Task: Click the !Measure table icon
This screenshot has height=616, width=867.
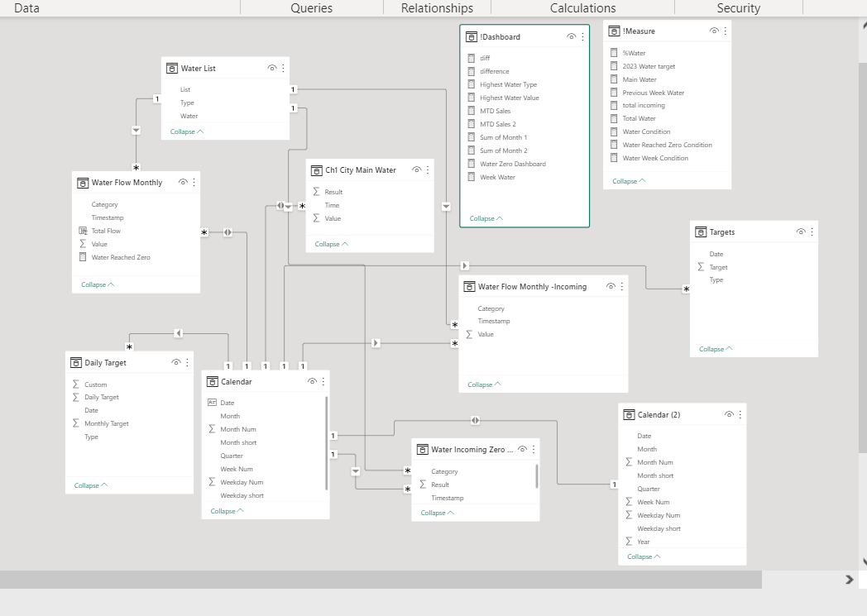Action: tap(614, 31)
